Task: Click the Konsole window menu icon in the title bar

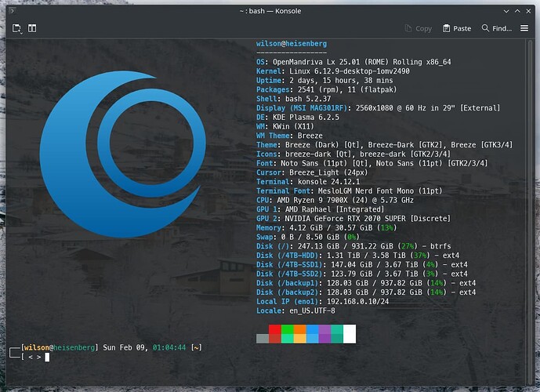Action: [12, 11]
